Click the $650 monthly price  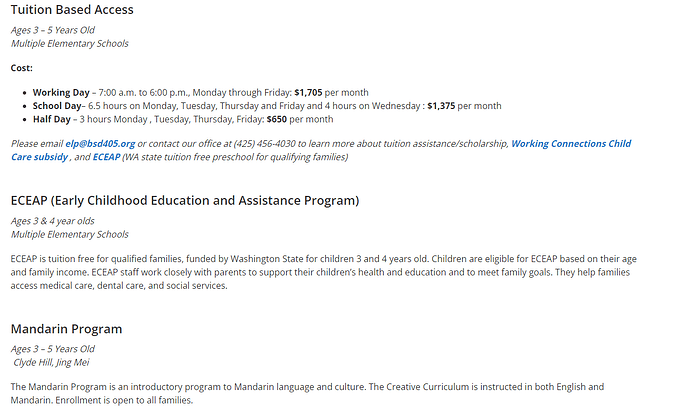pyautogui.click(x=272, y=118)
